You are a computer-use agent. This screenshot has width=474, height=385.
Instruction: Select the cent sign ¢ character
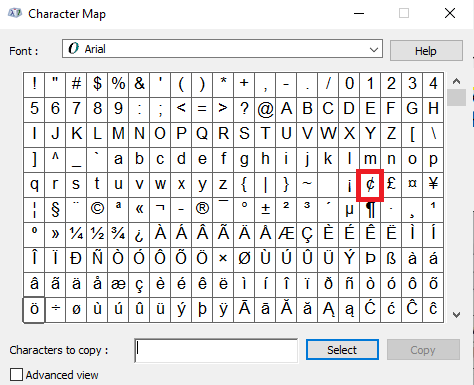pos(370,185)
